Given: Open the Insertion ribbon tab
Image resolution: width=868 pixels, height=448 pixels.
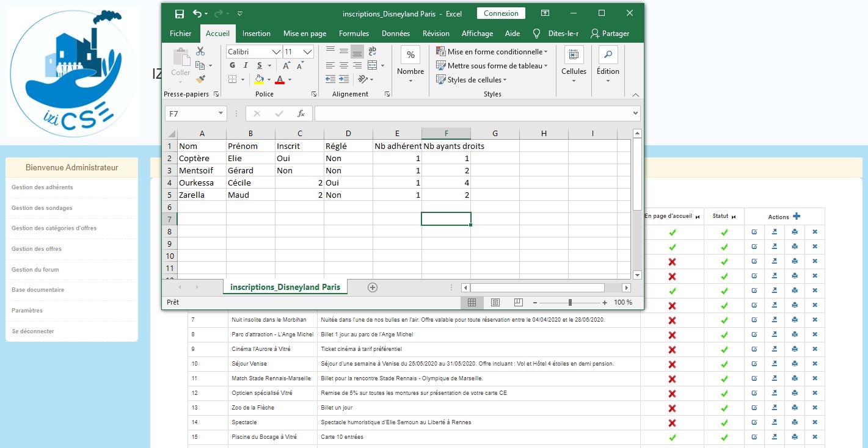Looking at the screenshot, I should click(x=256, y=34).
